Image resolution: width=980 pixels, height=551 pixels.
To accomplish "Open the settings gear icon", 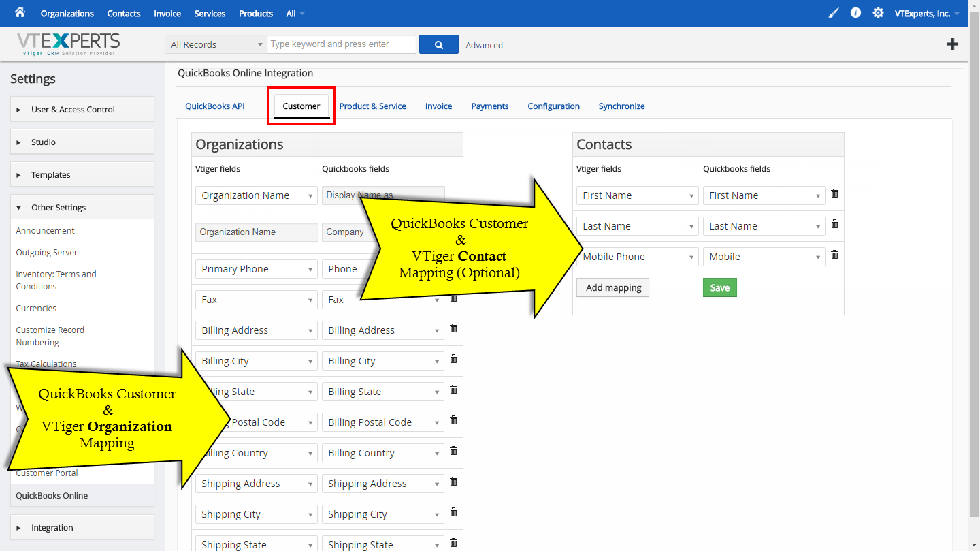I will (879, 13).
